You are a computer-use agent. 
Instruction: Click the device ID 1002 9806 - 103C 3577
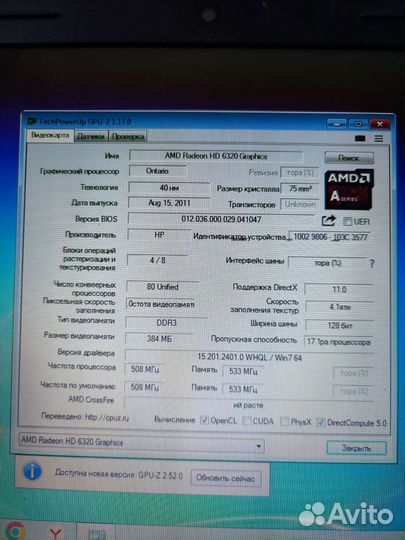pos(331,237)
